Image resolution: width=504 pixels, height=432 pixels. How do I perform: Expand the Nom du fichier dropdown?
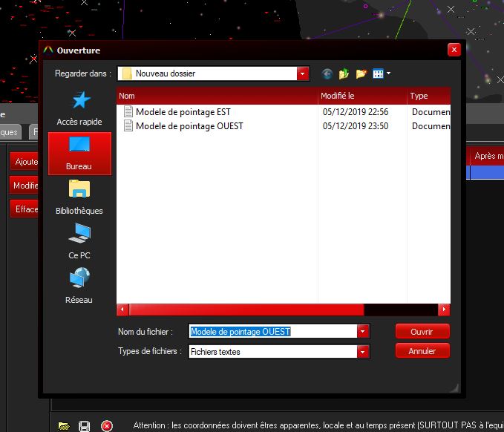pyautogui.click(x=363, y=332)
